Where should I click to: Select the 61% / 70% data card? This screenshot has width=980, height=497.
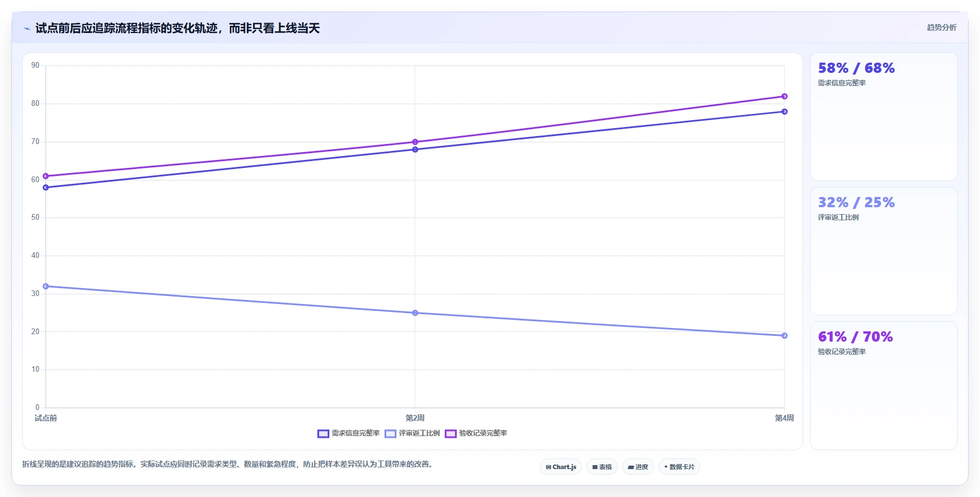(x=884, y=385)
